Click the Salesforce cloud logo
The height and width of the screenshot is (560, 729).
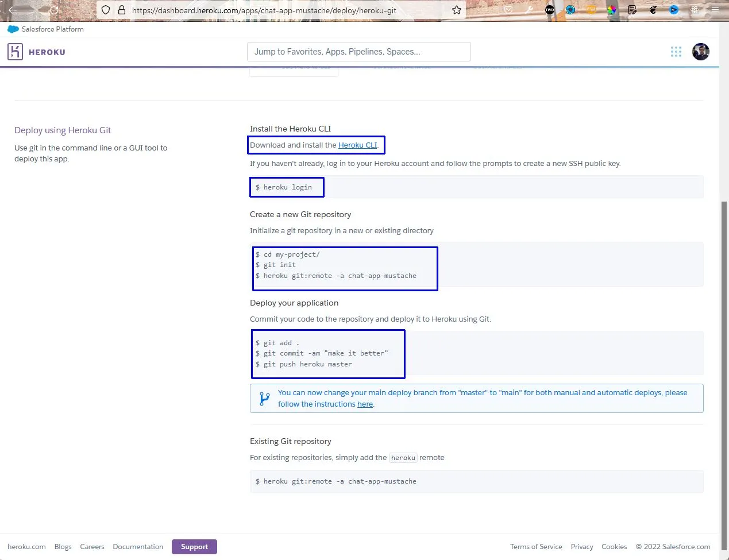tap(13, 29)
